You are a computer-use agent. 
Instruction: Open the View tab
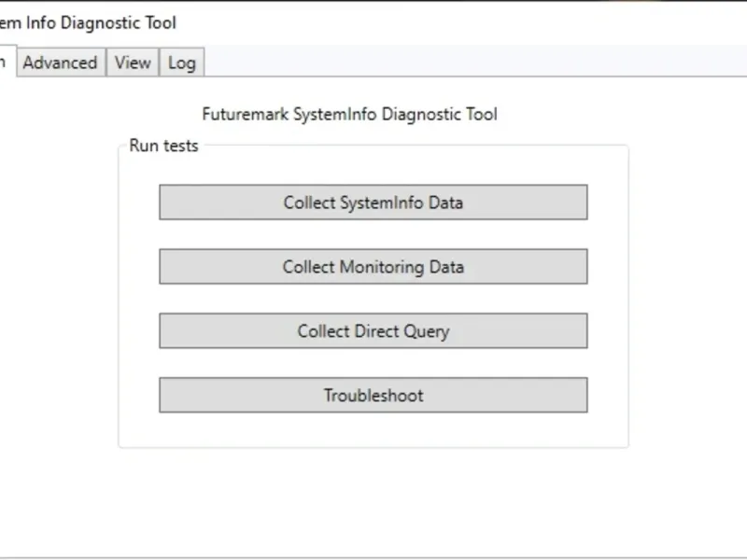point(133,63)
